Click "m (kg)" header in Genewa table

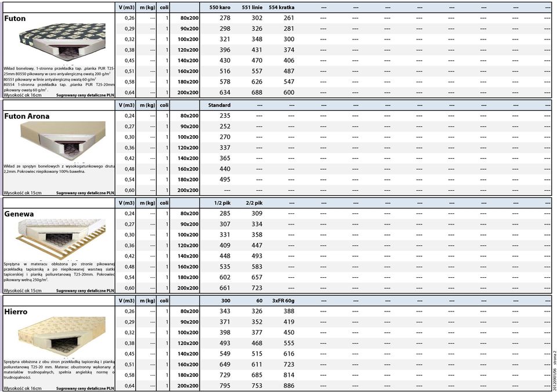[147, 203]
